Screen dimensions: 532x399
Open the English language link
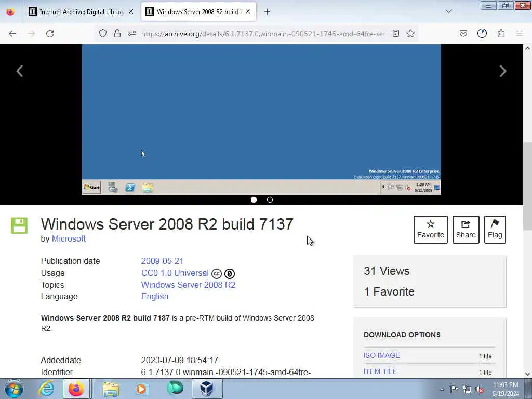[x=155, y=296]
